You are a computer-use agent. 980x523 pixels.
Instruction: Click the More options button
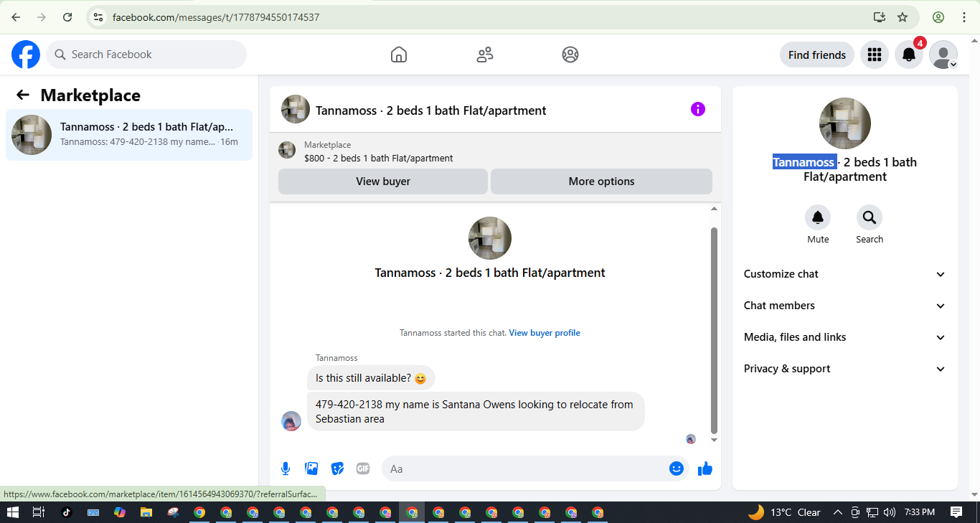(x=601, y=182)
